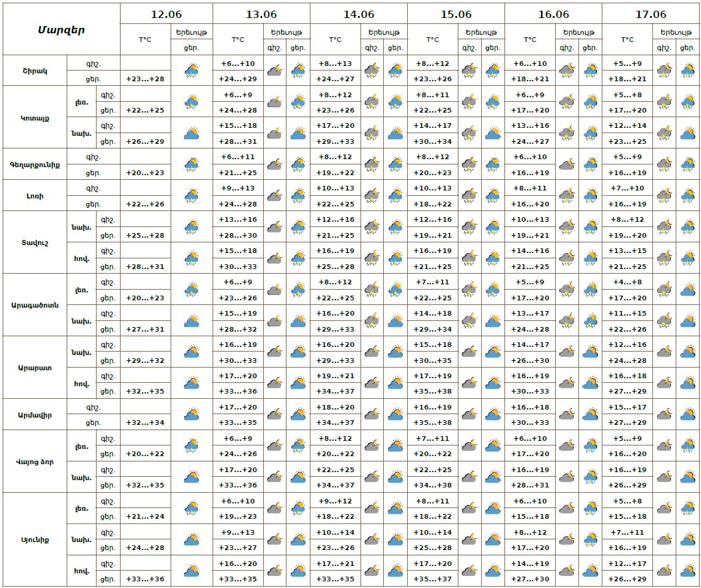
Task: Click Armavir's daytime weather icon for 14.06
Action: [x=395, y=415]
